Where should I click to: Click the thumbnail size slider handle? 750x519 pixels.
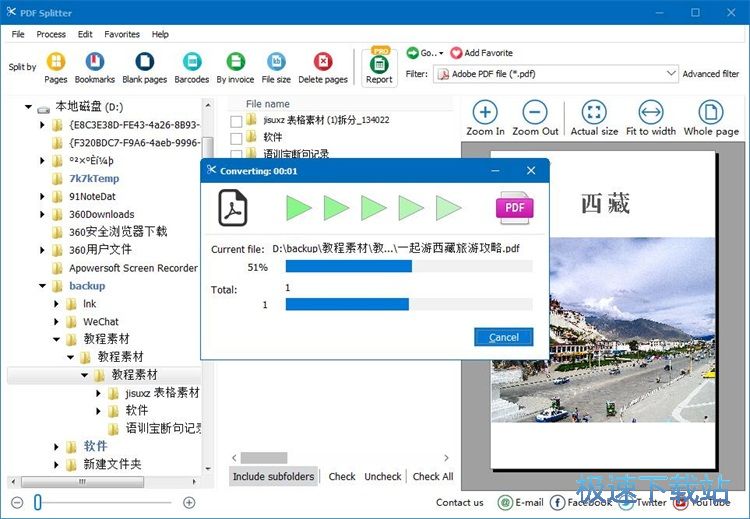coord(38,502)
